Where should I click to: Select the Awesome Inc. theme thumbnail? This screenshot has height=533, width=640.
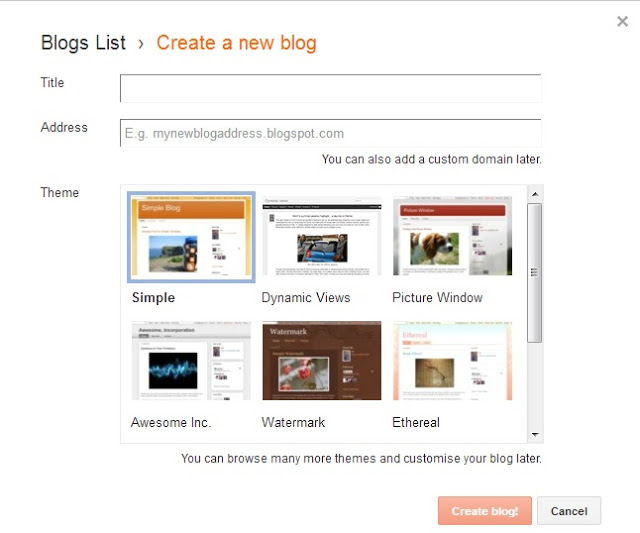pyautogui.click(x=191, y=361)
